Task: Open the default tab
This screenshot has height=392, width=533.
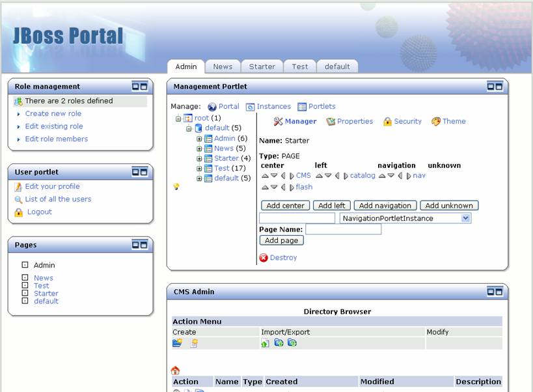Action: (x=337, y=66)
